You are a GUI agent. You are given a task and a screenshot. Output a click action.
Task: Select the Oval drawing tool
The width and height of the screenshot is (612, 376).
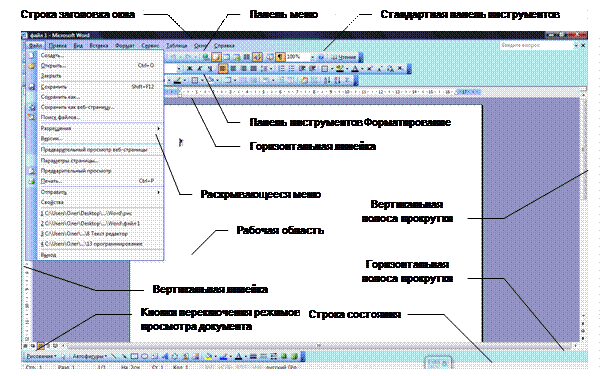tap(144, 356)
